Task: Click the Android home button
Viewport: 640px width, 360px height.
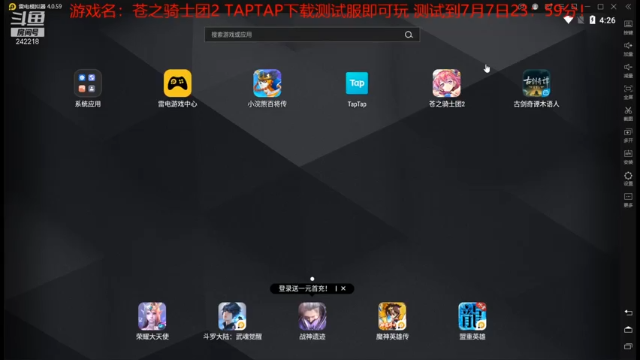Action: pos(628,329)
